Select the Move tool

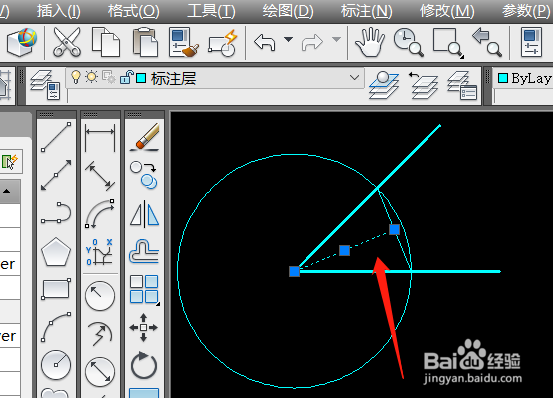tap(144, 327)
